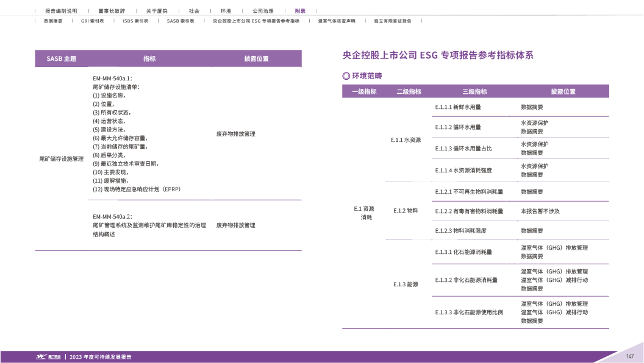Image resolution: width=644 pixels, height=363 pixels.
Task: Select SASB 索引表 in the sub-navigation
Action: [x=180, y=21]
